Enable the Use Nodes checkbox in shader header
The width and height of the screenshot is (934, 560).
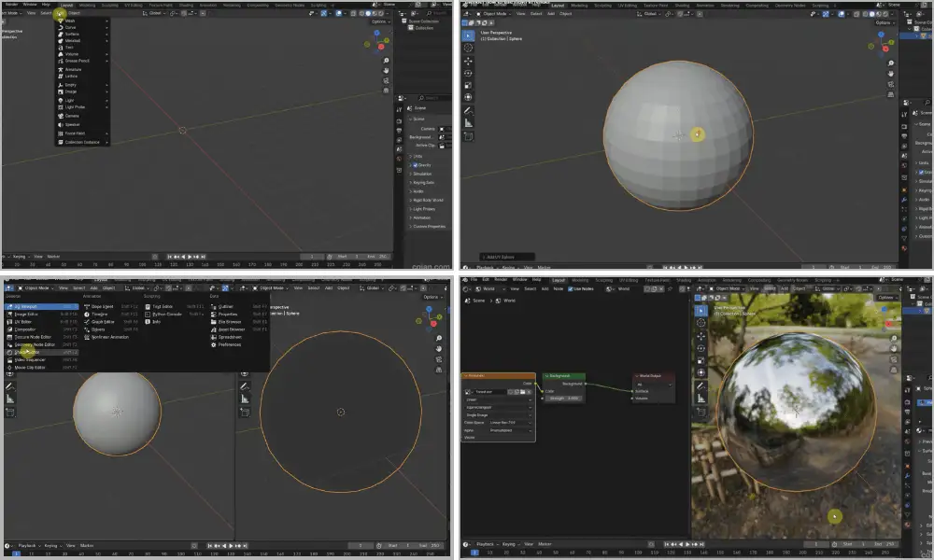click(570, 288)
